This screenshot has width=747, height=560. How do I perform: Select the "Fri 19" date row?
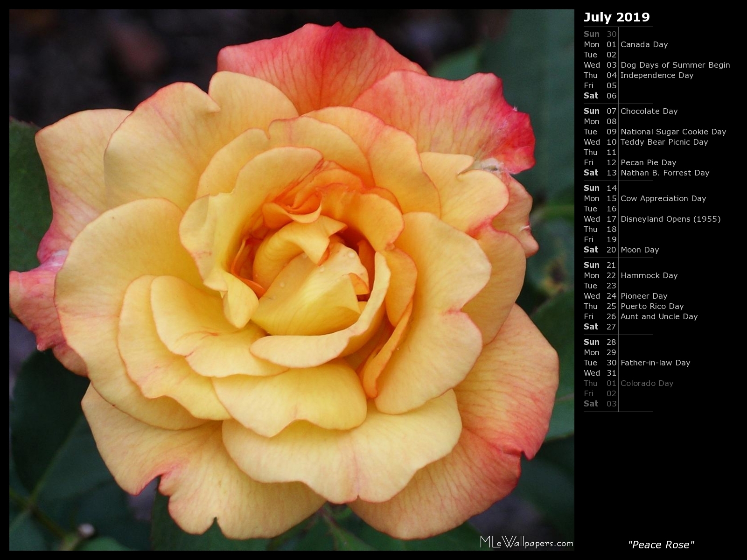pyautogui.click(x=600, y=239)
